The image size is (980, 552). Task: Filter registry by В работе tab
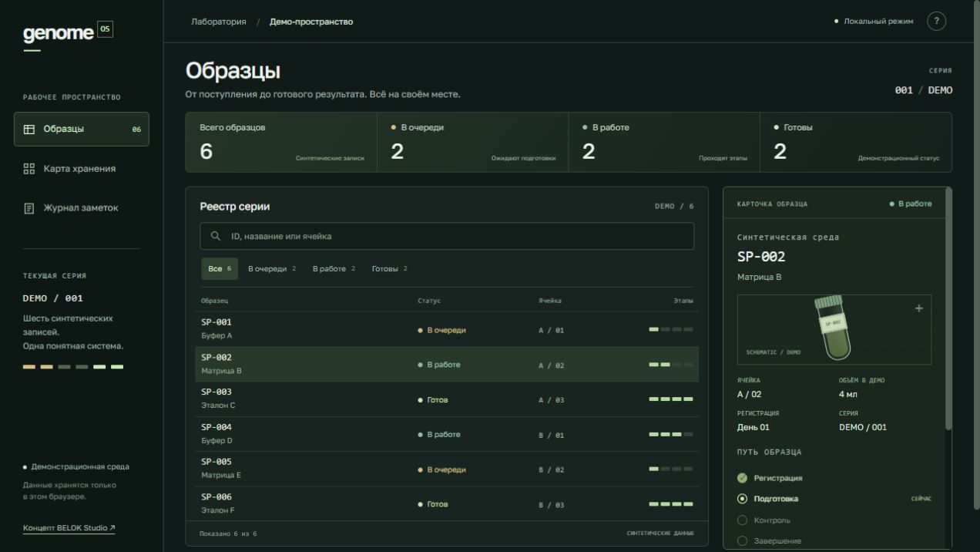click(x=334, y=269)
